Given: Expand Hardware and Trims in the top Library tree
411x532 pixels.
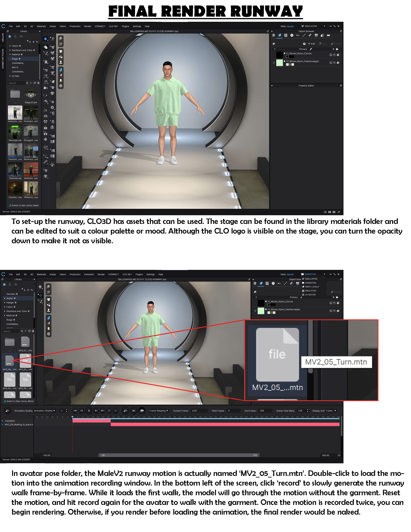Looking at the screenshot, I should [10, 50].
